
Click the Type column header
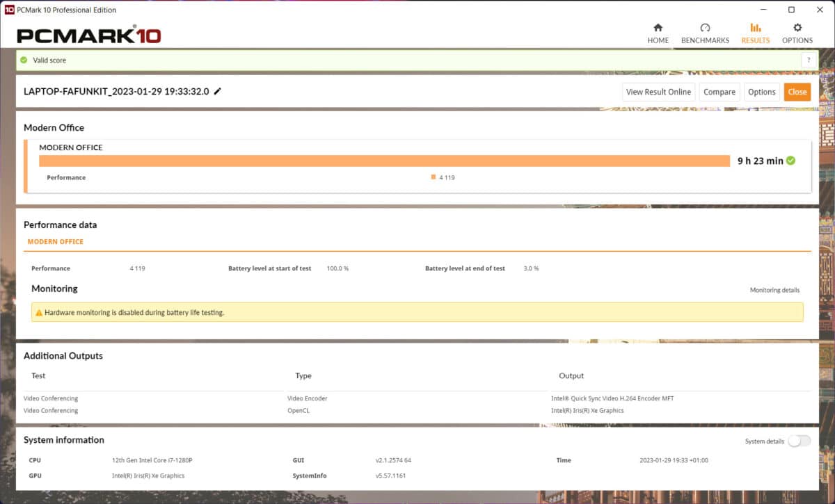click(x=303, y=375)
